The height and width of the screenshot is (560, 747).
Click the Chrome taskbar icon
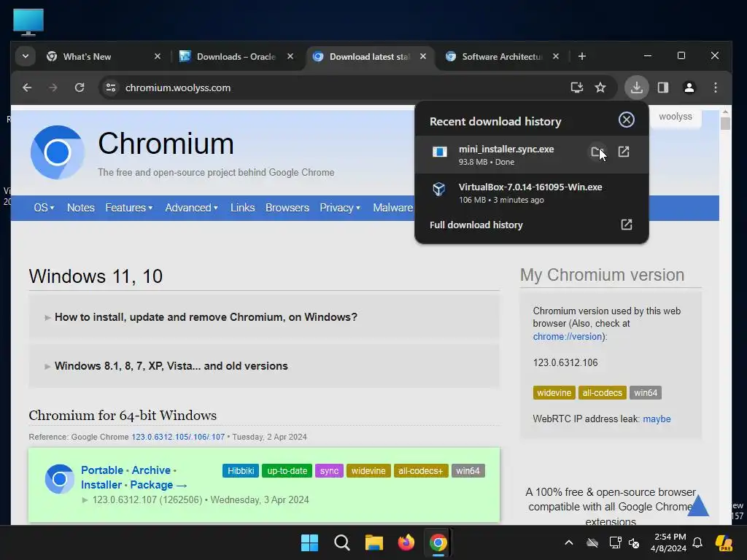(x=438, y=542)
